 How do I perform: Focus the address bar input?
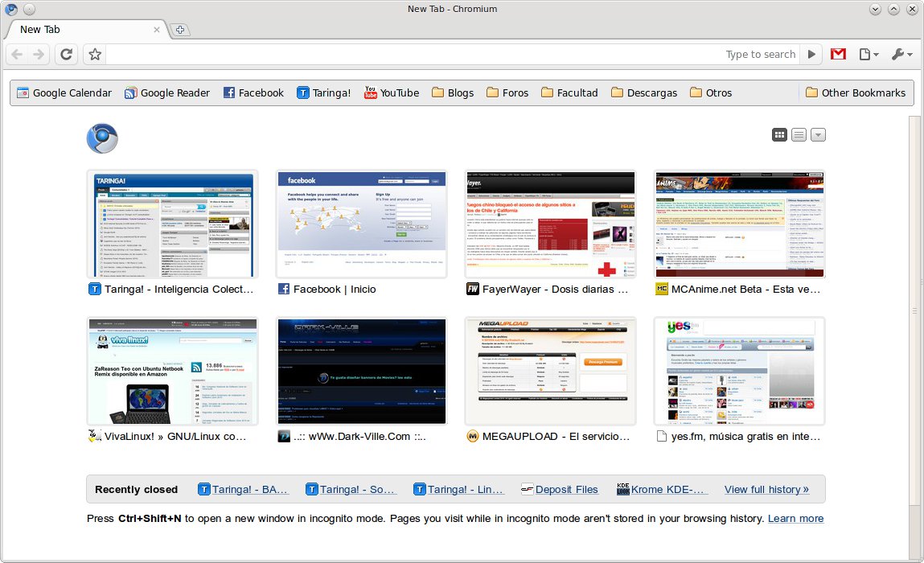[x=413, y=54]
